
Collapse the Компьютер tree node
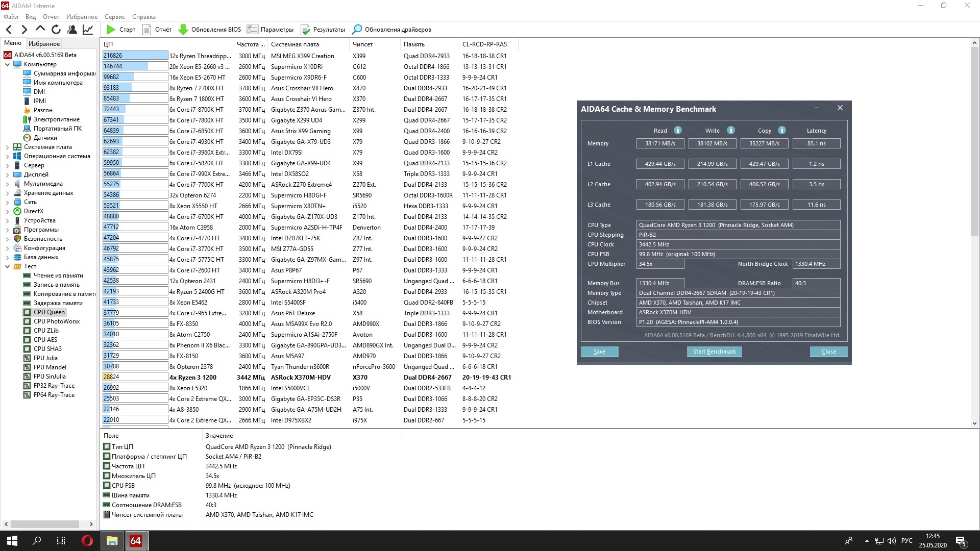click(7, 64)
